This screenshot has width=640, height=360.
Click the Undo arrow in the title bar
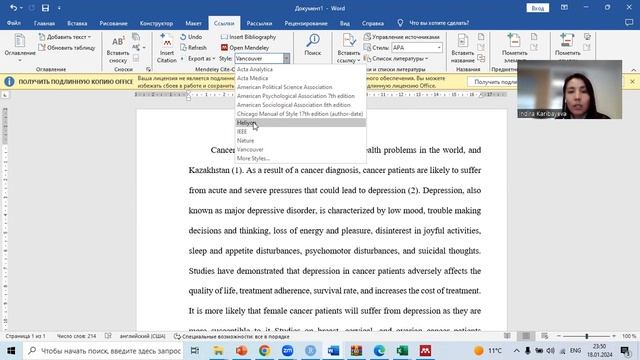pyautogui.click(x=13, y=8)
